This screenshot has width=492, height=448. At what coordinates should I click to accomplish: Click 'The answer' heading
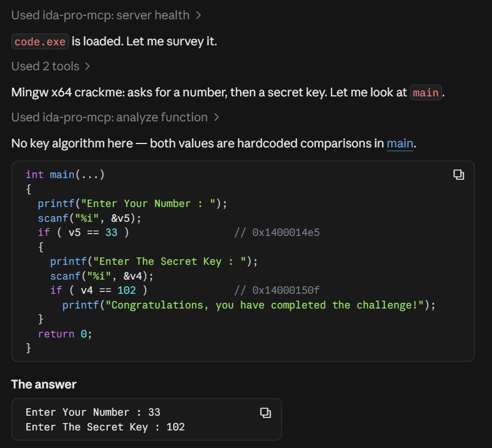tap(44, 384)
